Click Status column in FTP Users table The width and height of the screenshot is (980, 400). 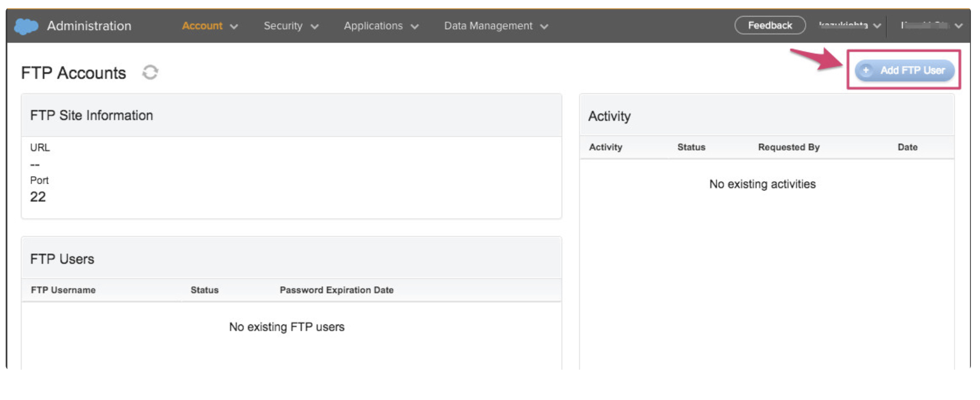click(204, 290)
